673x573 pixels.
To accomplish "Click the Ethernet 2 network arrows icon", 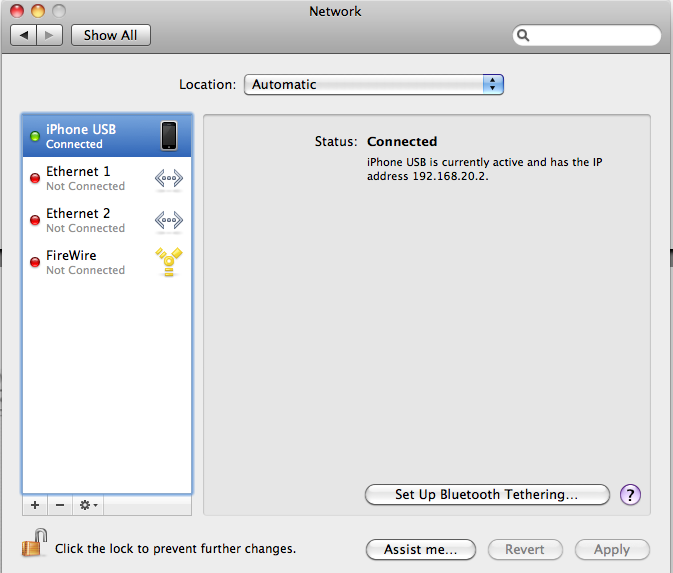I will pyautogui.click(x=169, y=221).
